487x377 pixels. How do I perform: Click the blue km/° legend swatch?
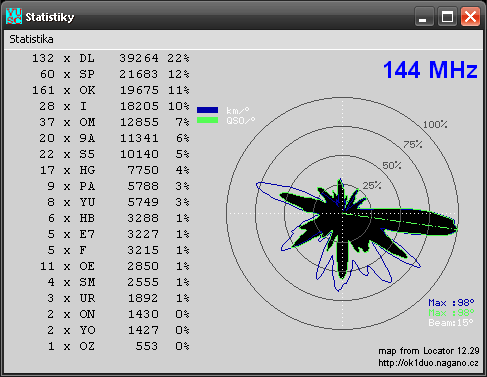coord(207,110)
